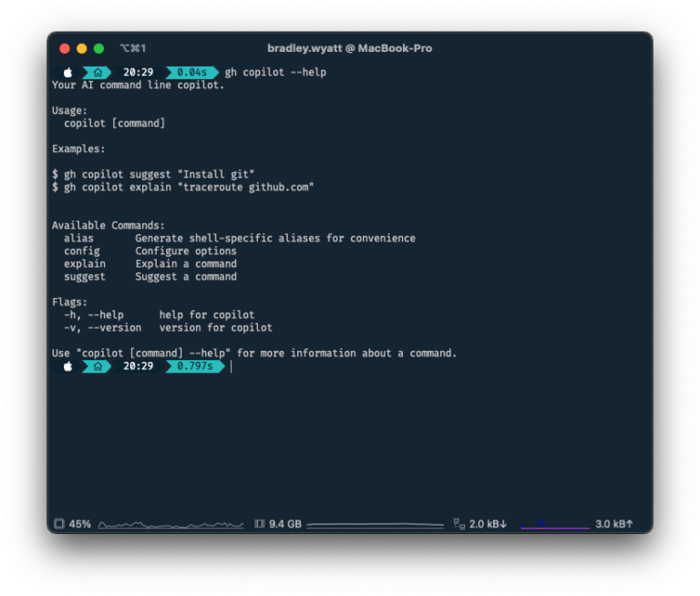The image size is (700, 596).
Task: Click the Explain a command description
Action: click(x=186, y=264)
